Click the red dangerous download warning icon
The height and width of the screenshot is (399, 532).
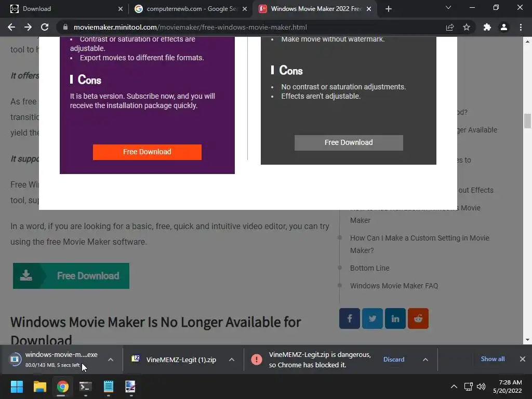tap(257, 360)
